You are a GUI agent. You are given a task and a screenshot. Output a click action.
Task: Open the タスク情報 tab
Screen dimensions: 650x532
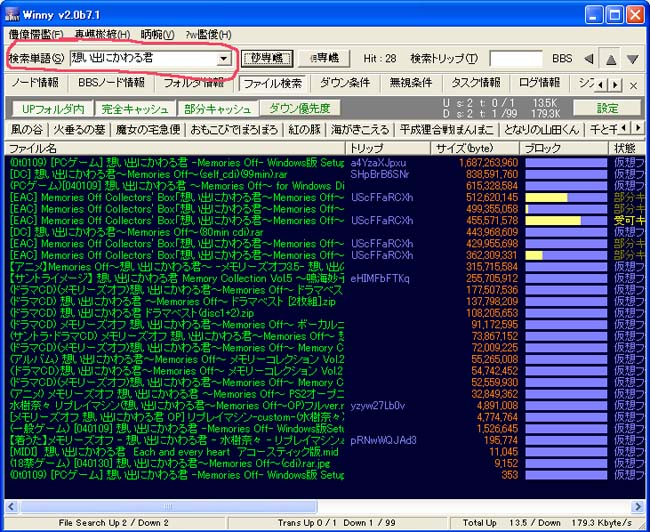tap(475, 83)
